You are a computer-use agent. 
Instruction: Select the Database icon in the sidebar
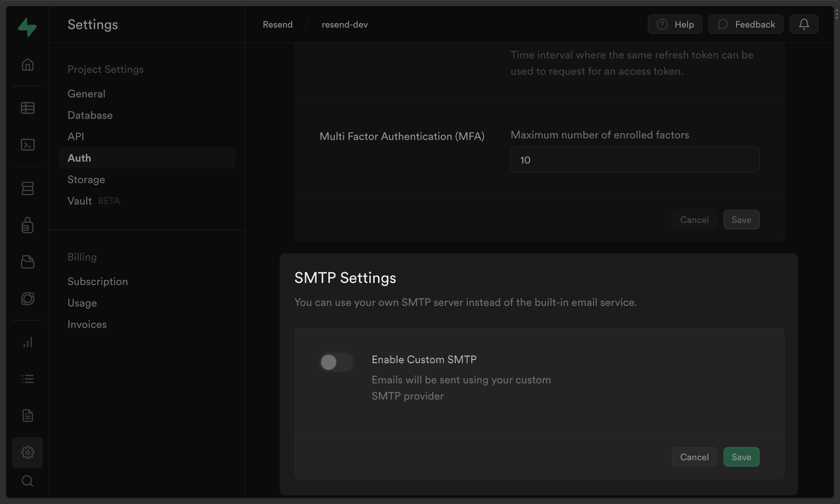(x=28, y=189)
